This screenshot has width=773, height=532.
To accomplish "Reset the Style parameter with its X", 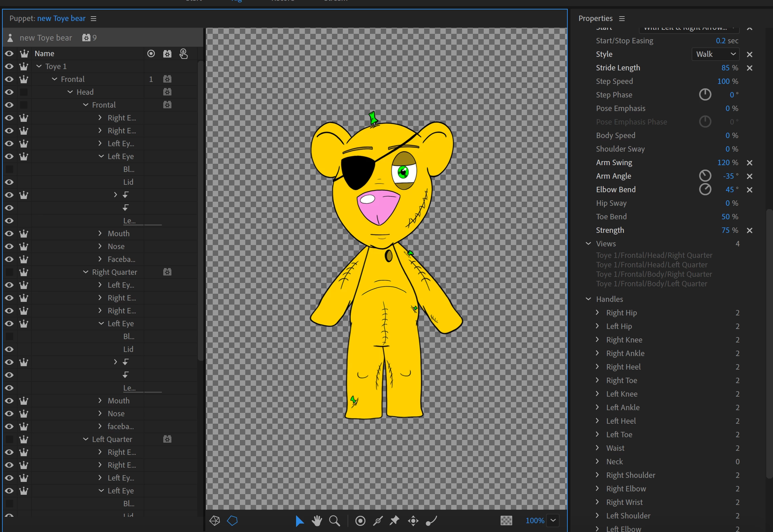I will (x=750, y=54).
